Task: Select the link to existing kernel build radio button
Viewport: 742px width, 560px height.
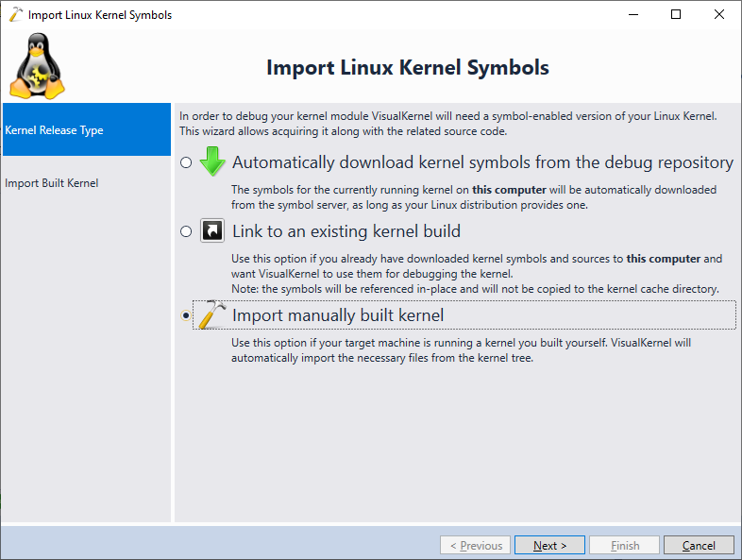Action: (x=186, y=231)
